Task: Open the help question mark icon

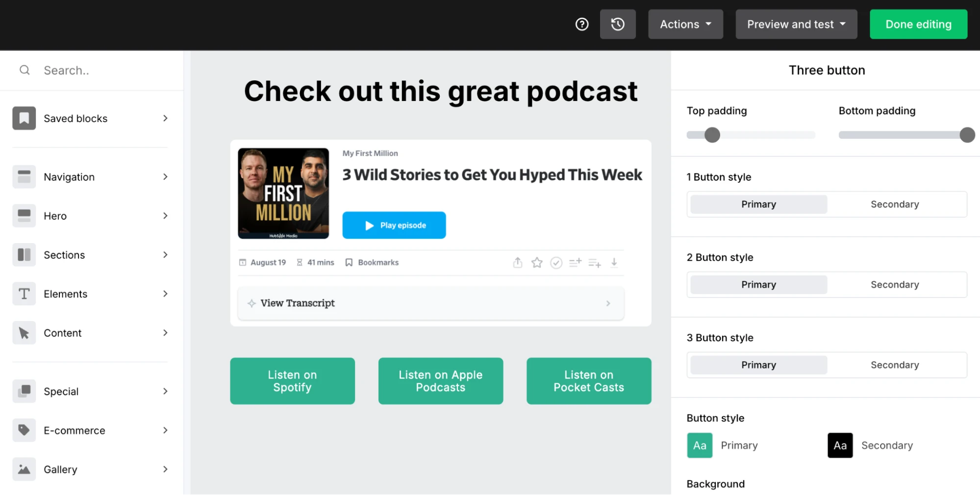Action: coord(582,24)
